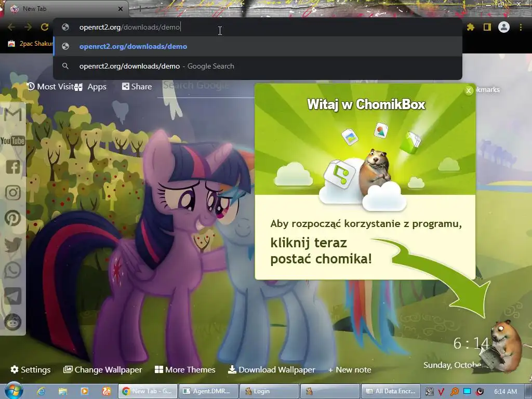Open Reddit from the left sidebar

(x=13, y=322)
